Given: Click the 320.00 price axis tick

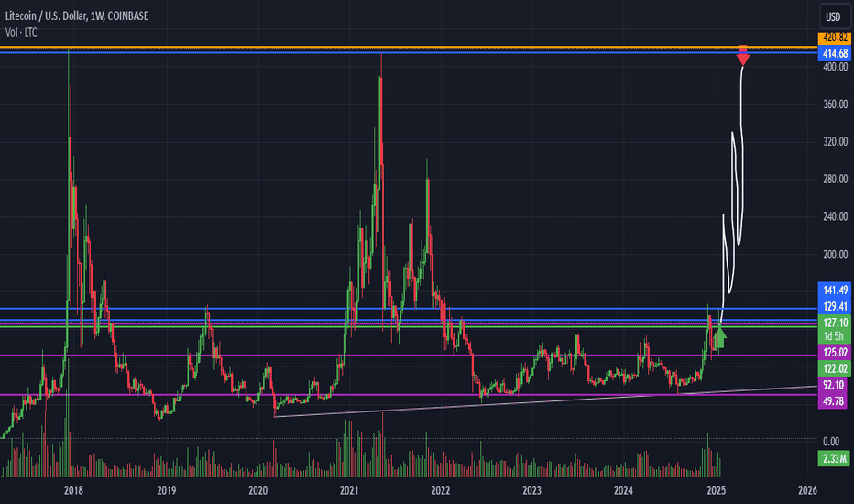Looking at the screenshot, I should (835, 142).
